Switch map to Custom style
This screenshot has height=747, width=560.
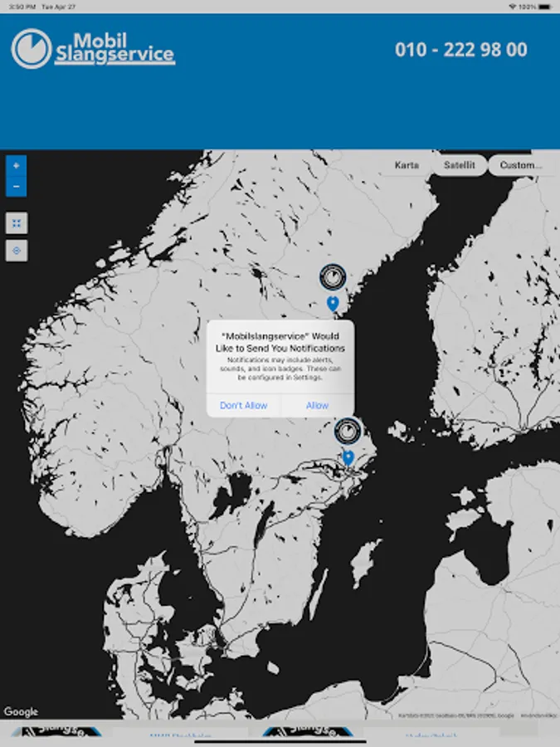coord(521,165)
